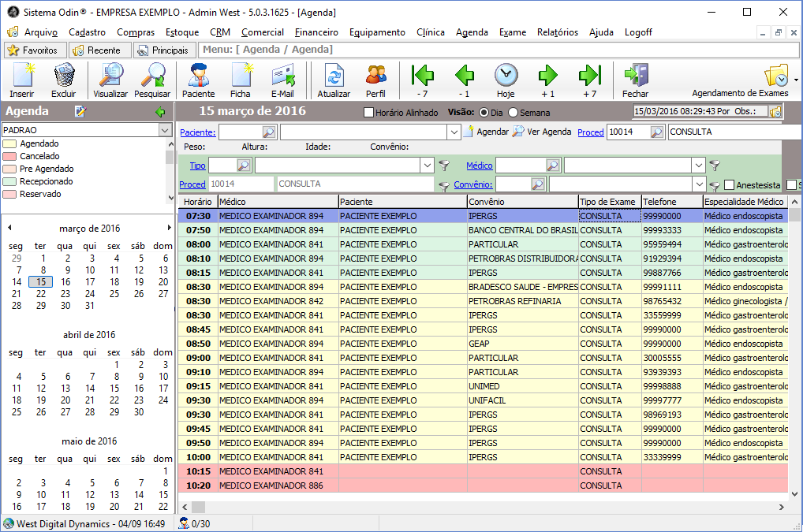Select March 22 in the calendar
Image resolution: width=803 pixels, height=532 pixels.
tap(41, 294)
